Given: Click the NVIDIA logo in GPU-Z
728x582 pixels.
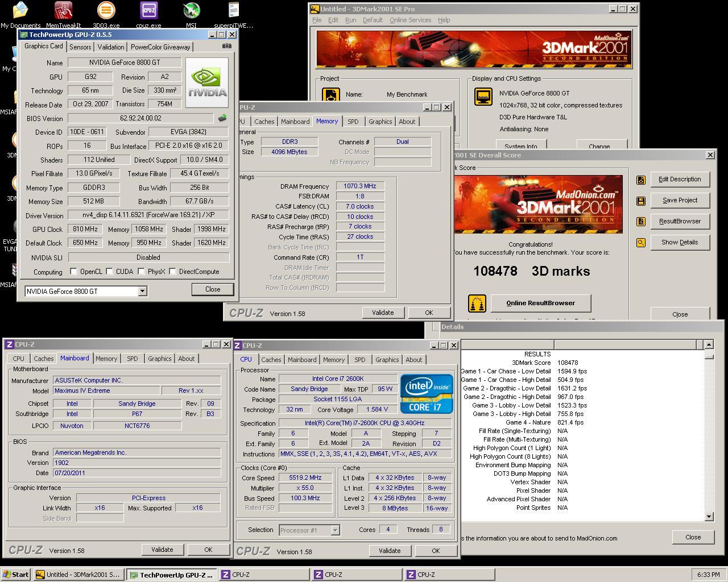Looking at the screenshot, I should coord(207,82).
